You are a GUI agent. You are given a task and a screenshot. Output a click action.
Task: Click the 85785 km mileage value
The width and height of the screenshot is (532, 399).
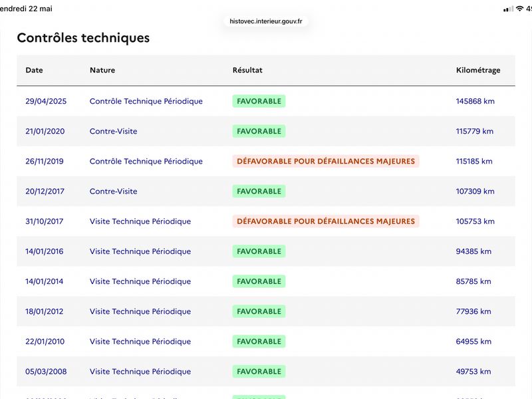click(473, 281)
